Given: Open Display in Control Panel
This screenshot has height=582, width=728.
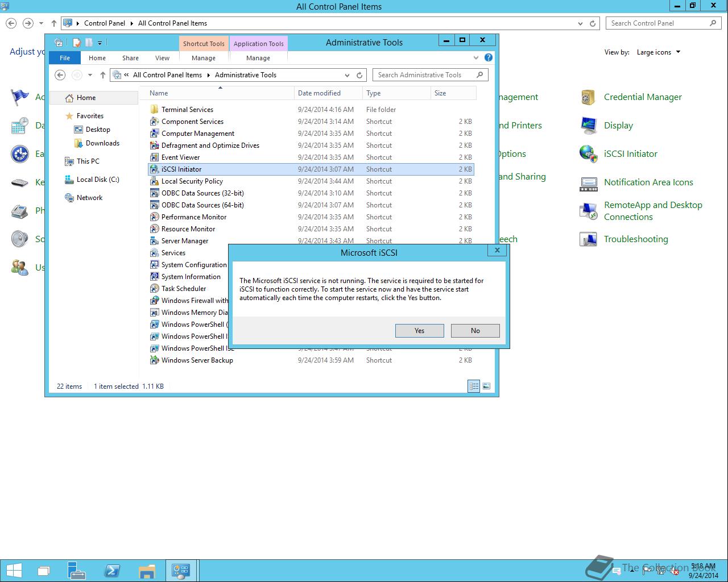Looking at the screenshot, I should pos(618,126).
